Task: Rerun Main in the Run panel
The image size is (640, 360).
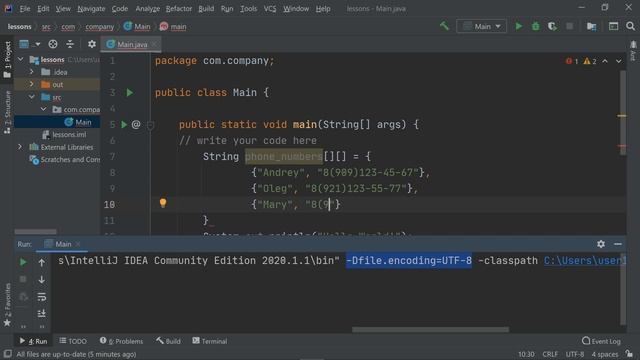Action: [23, 262]
